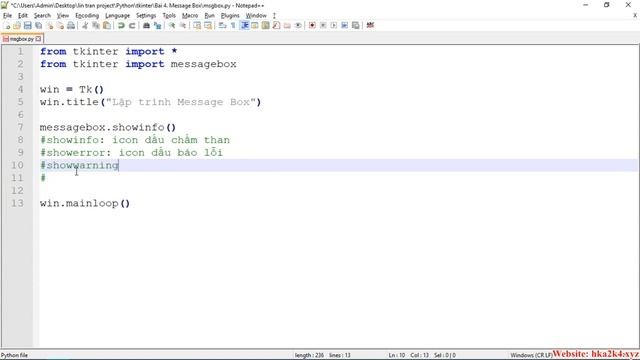This screenshot has height=360, width=640.
Task: Click 'win = Tk()' on line 4
Action: pyautogui.click(x=72, y=89)
